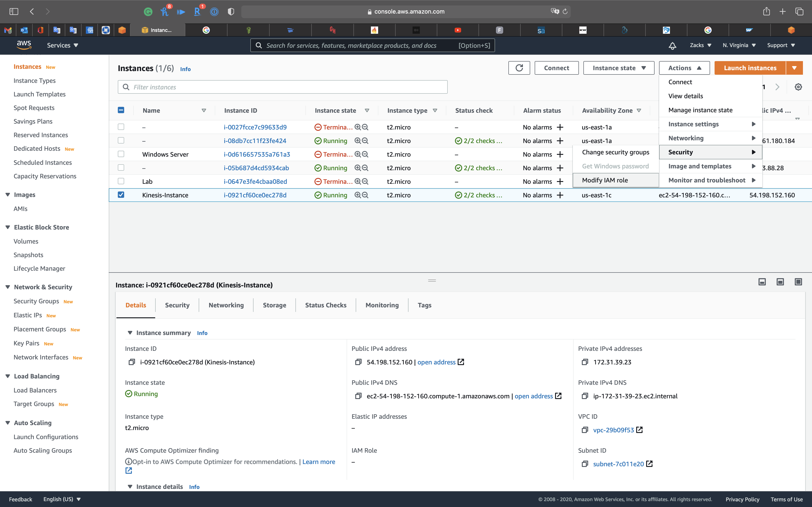Click the Connect button in toolbar
The width and height of the screenshot is (812, 507).
click(x=556, y=68)
